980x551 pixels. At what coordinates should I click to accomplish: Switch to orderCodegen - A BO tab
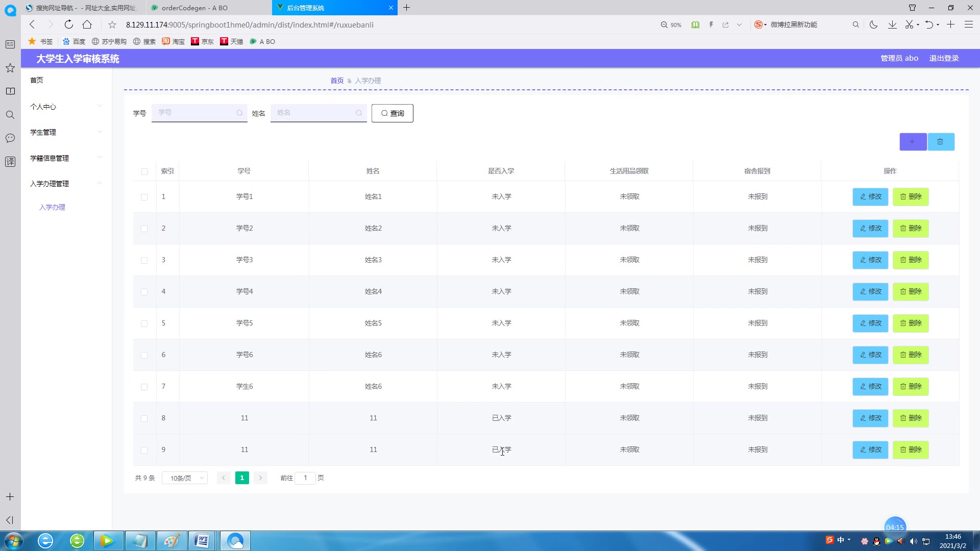tap(209, 8)
